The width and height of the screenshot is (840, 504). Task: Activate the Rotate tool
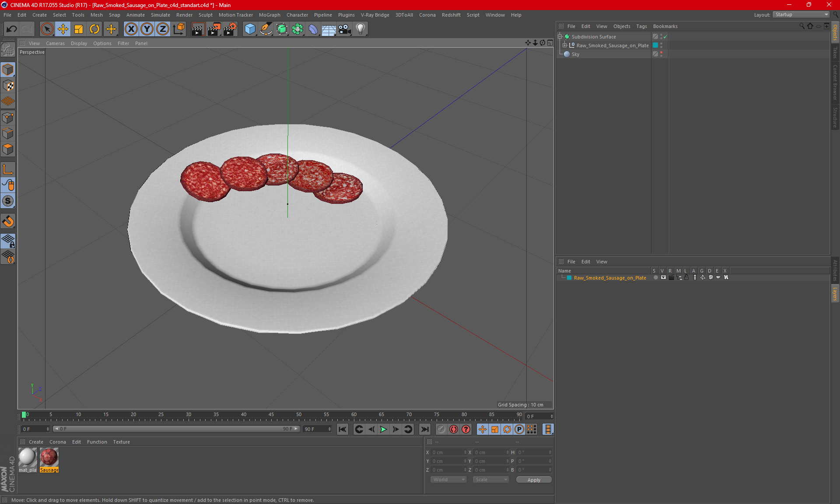point(94,29)
